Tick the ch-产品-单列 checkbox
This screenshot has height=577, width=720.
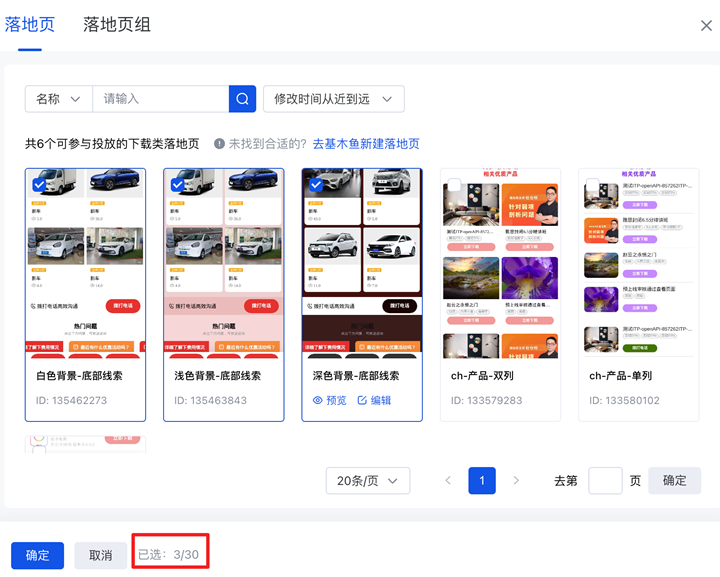pos(592,184)
